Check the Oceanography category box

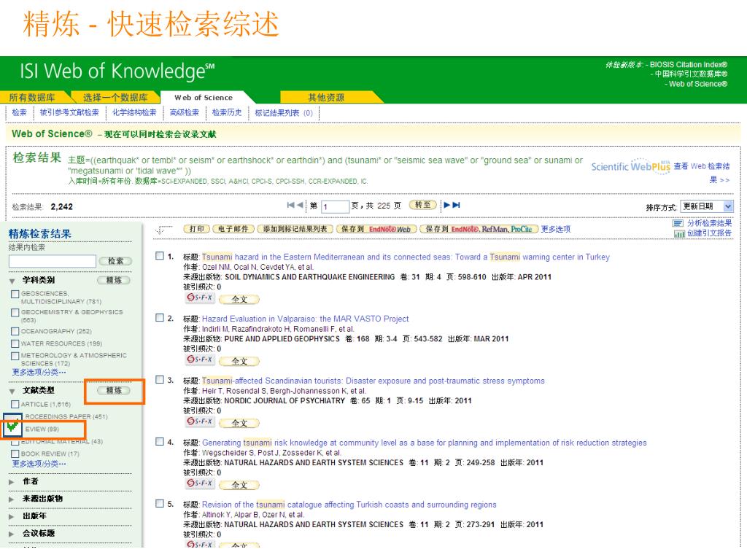[15, 332]
